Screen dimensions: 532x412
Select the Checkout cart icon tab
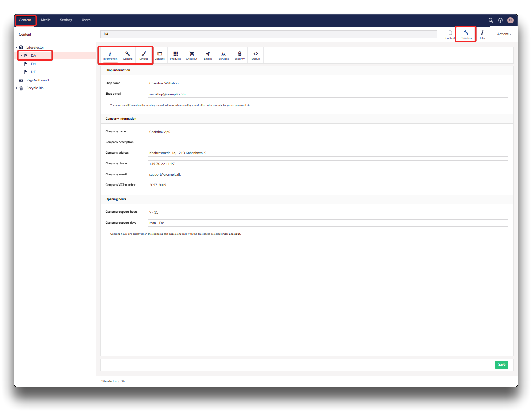point(191,55)
